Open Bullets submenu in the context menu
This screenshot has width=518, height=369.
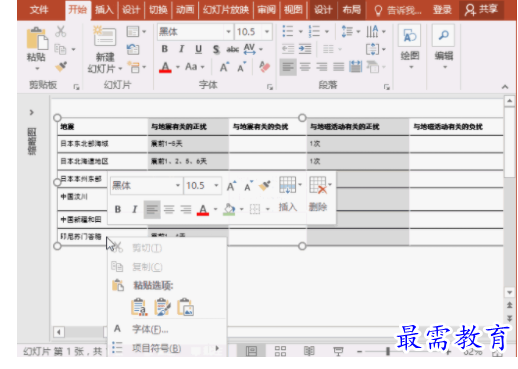168,348
